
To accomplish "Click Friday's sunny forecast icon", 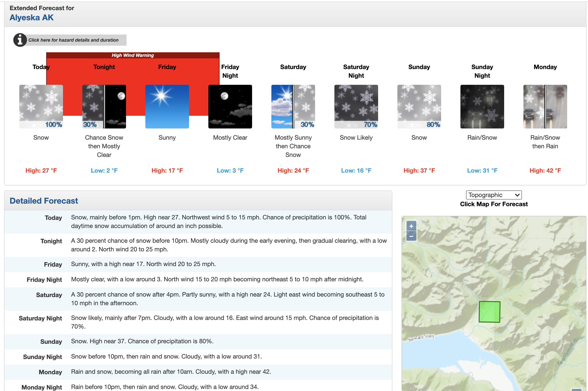I will pos(167,107).
